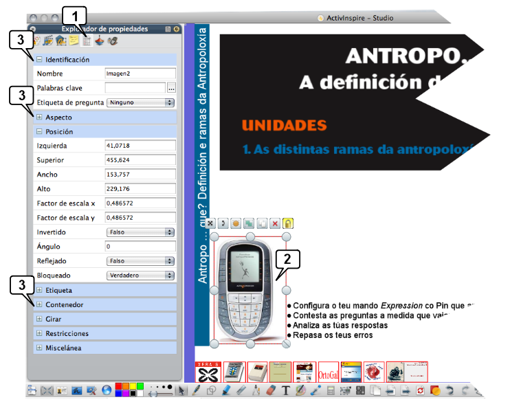Click the red X delete object icon

[x=275, y=223]
